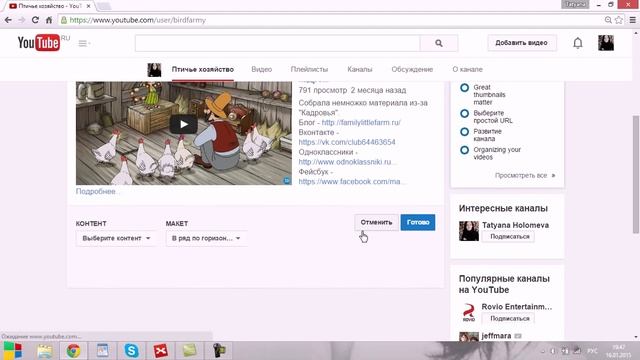
Task: Play the channel trailer video
Action: coord(184,124)
